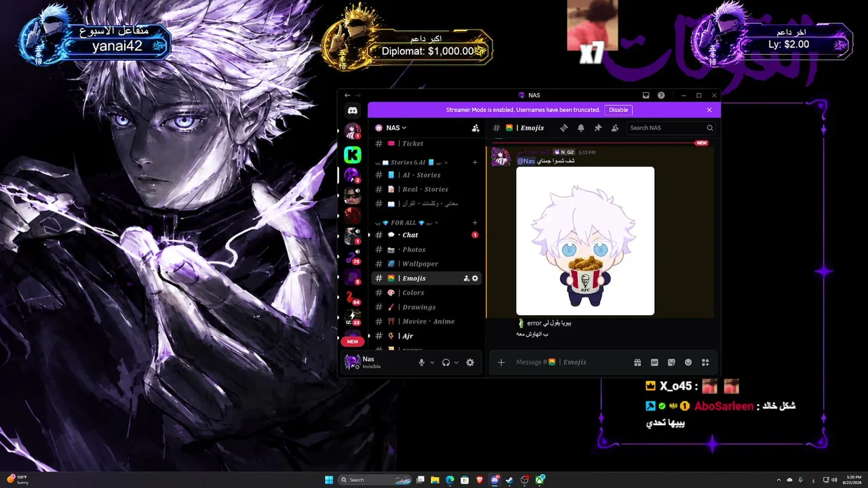Jump to NEW unread servers pill
This screenshot has width=868, height=488.
353,342
